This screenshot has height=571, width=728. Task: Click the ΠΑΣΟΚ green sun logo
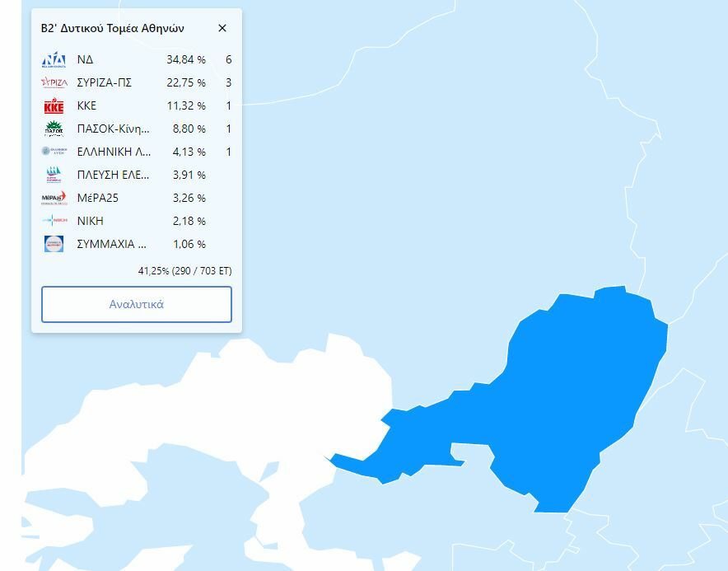(x=54, y=129)
